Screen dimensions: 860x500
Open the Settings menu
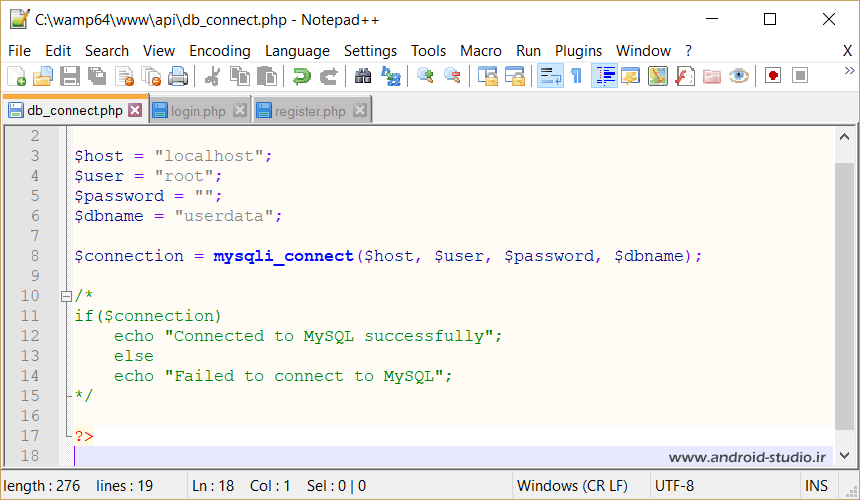click(370, 51)
